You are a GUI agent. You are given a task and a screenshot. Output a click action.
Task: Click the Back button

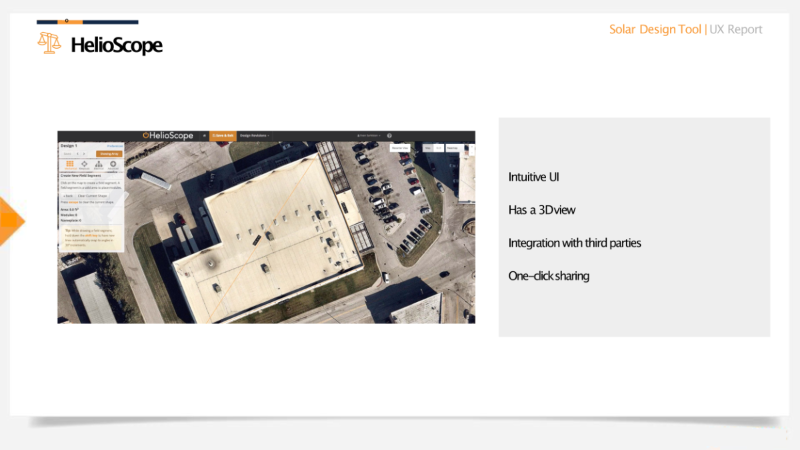(x=68, y=196)
